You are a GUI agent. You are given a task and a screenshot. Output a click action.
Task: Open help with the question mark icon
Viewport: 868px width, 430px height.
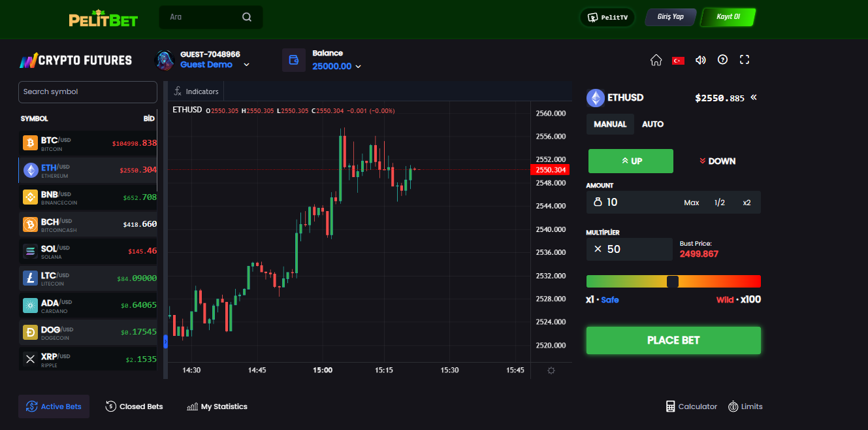point(722,59)
